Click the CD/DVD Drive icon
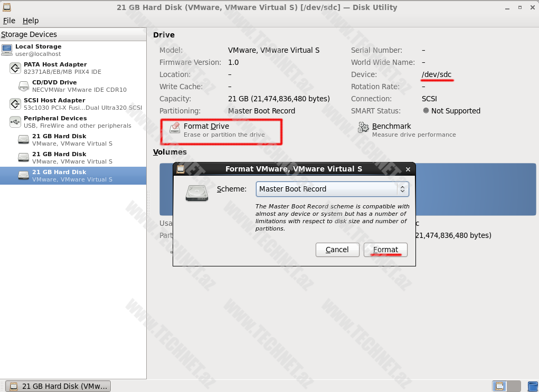 (24, 86)
